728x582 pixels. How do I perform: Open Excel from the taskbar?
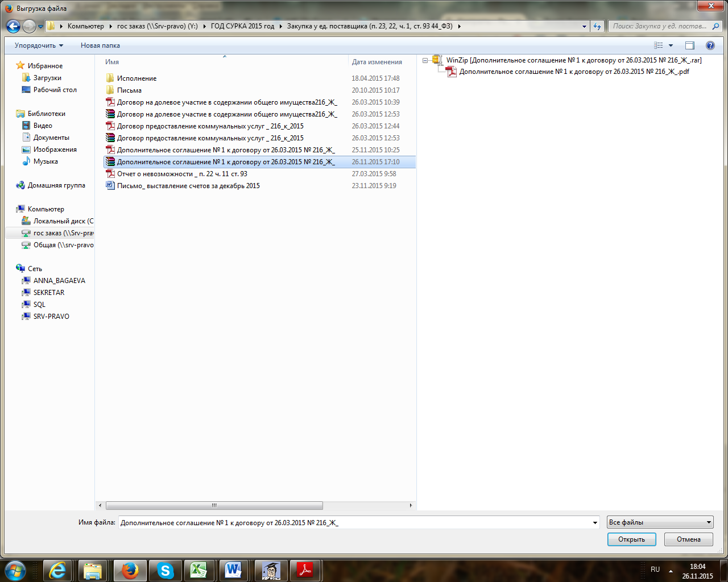200,570
